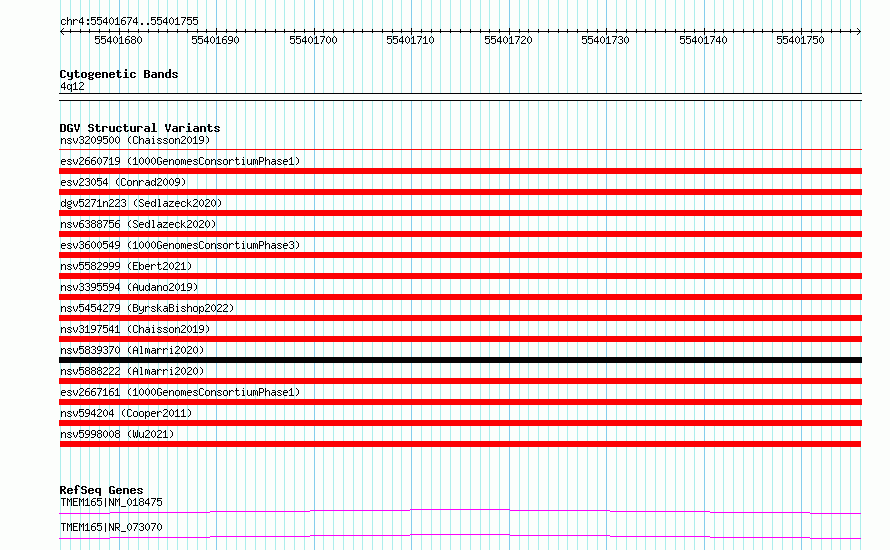Click nsv3395594 (Audano2019) variant label

[129, 287]
